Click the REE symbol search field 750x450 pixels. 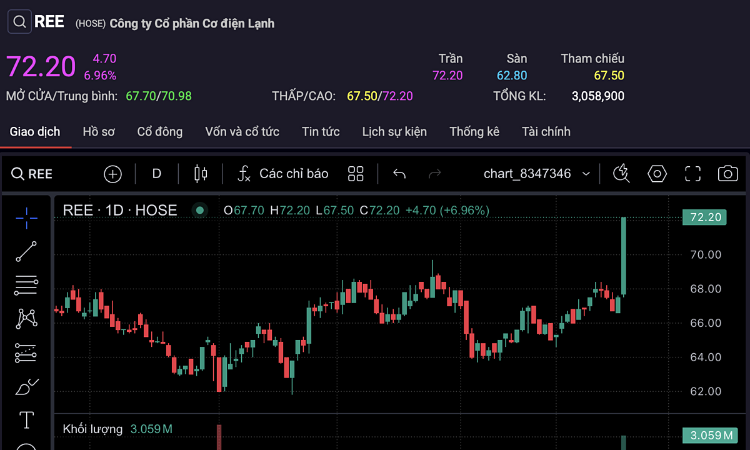click(40, 174)
